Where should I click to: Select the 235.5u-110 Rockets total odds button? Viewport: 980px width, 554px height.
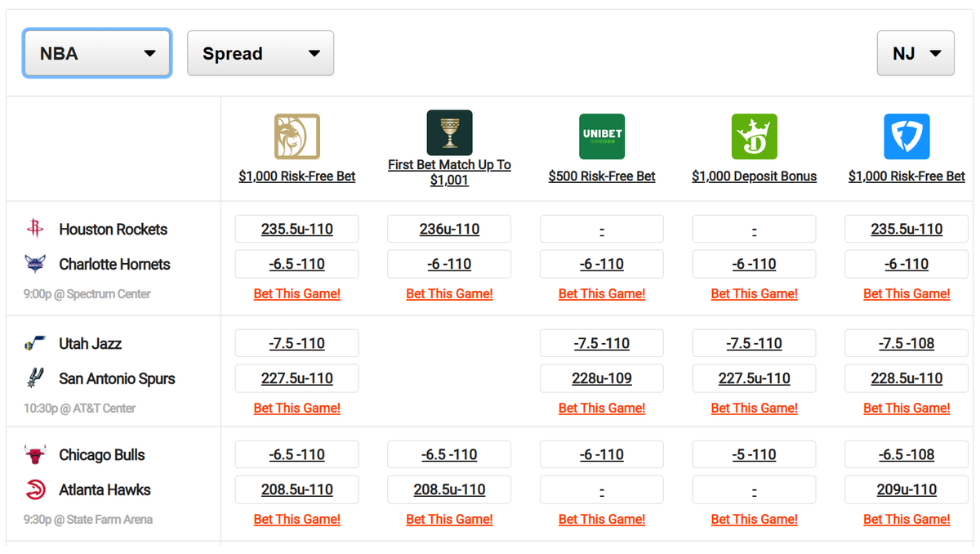coord(296,229)
